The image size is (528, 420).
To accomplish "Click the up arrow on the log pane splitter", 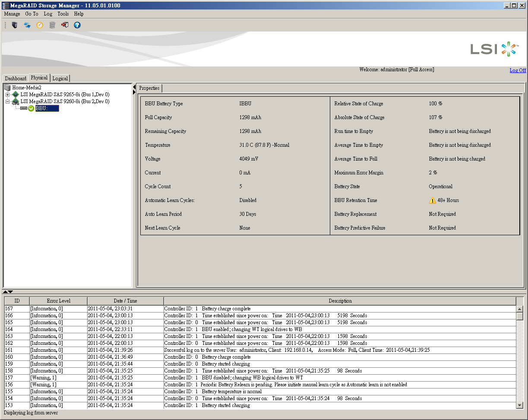I will click(5, 292).
